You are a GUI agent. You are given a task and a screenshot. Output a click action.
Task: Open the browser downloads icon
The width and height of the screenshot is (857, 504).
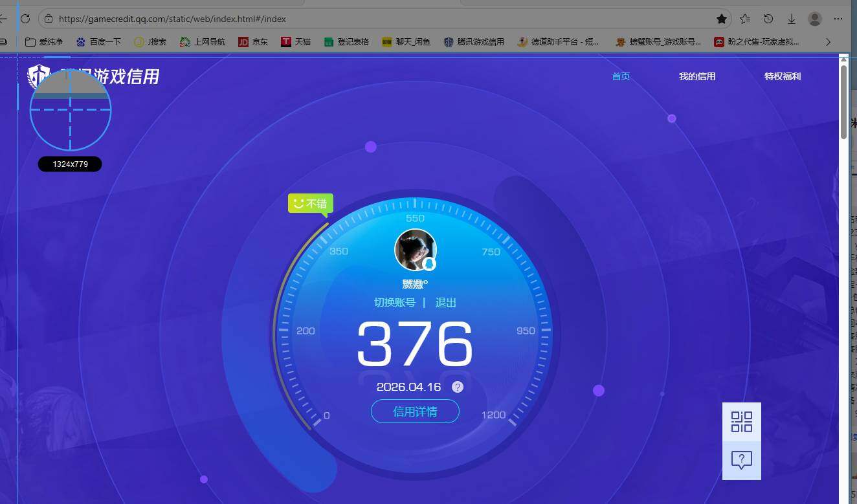791,19
